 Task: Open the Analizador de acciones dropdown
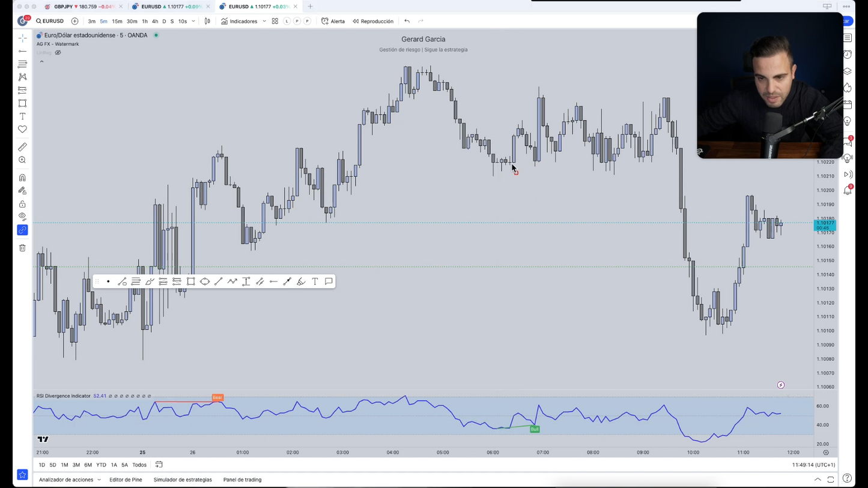click(x=70, y=480)
